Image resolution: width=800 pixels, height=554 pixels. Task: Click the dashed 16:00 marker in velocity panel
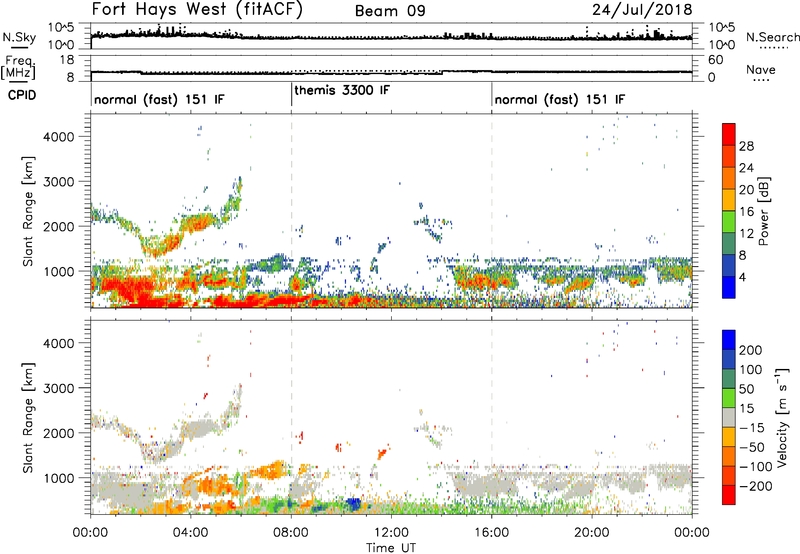[492, 417]
